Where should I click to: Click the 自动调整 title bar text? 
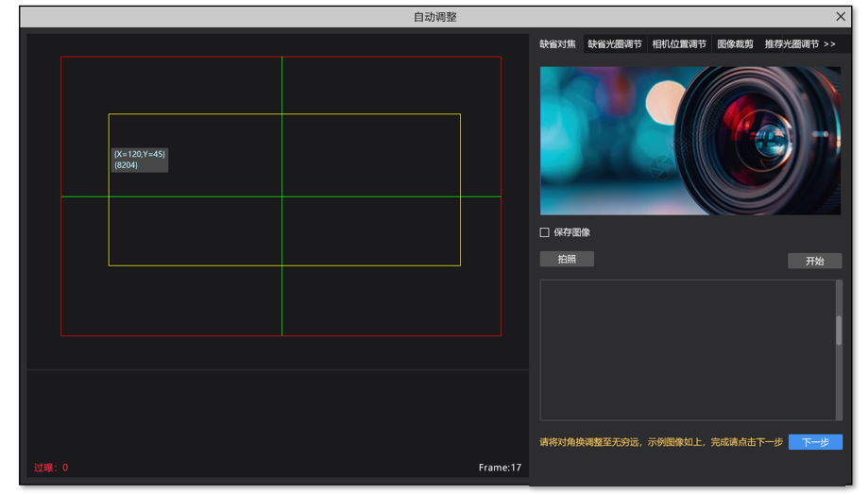point(434,17)
